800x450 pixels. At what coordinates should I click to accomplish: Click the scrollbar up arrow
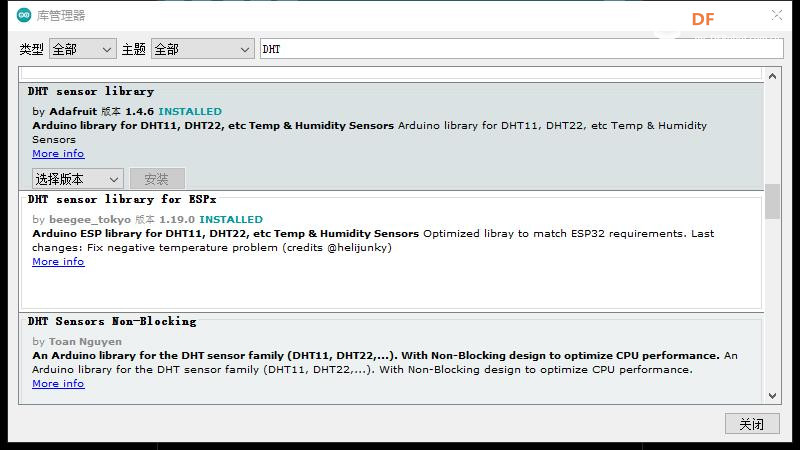point(772,75)
